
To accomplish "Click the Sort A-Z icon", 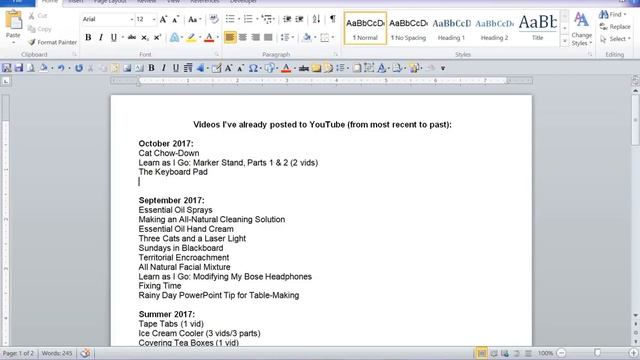I will (316, 19).
